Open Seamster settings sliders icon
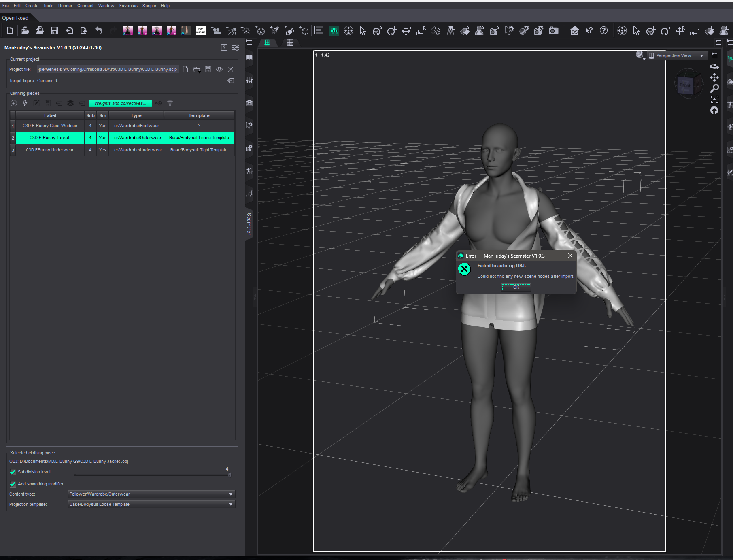 tap(236, 48)
